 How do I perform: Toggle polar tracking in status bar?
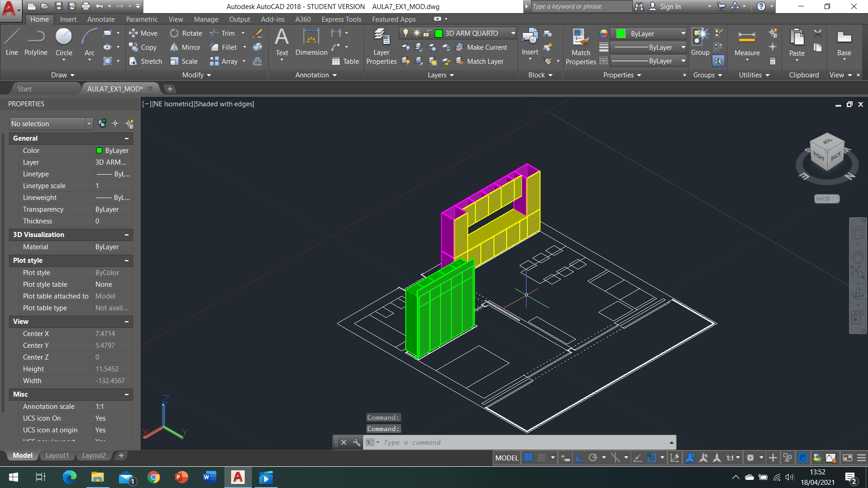[593, 458]
